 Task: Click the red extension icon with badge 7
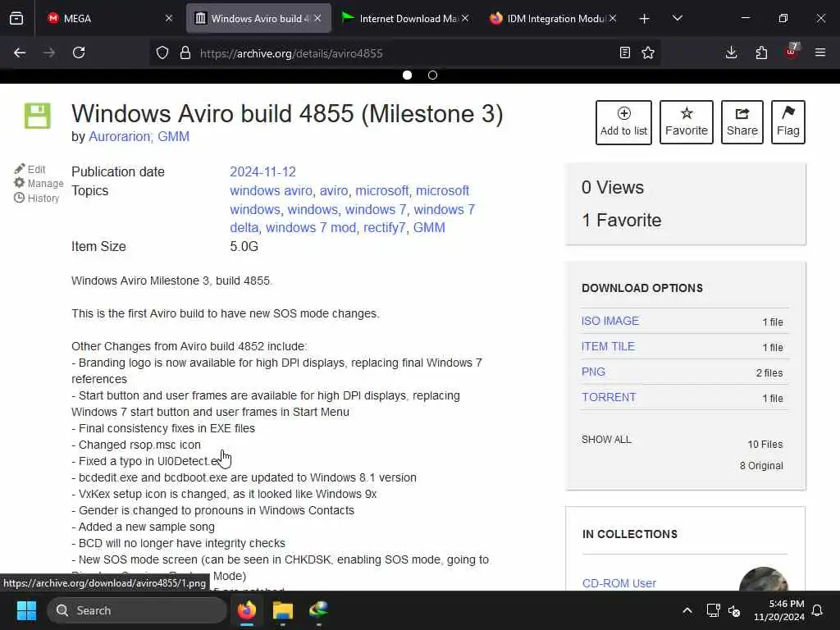792,52
